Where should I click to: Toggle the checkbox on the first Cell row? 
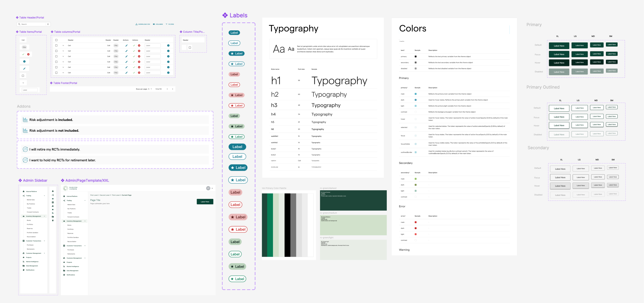click(56, 46)
